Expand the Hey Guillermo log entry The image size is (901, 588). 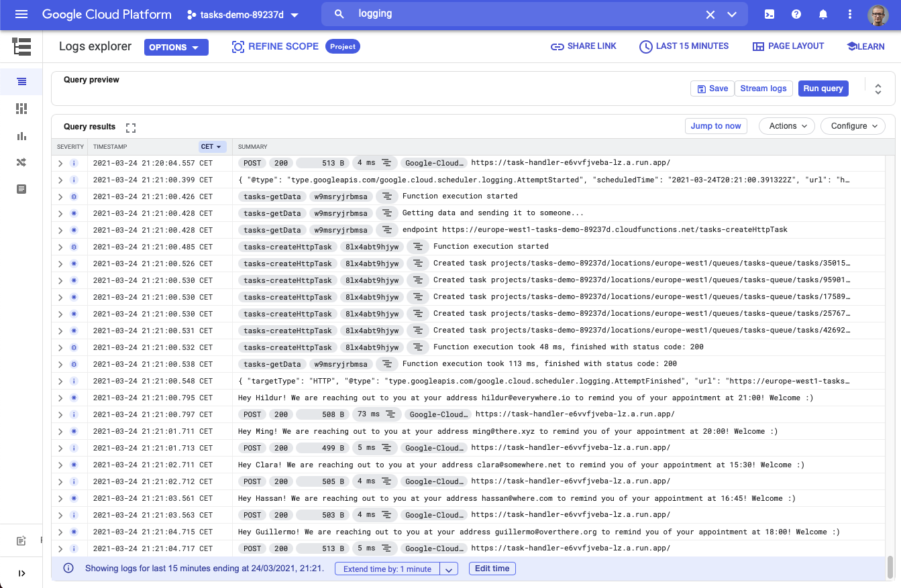coord(60,532)
